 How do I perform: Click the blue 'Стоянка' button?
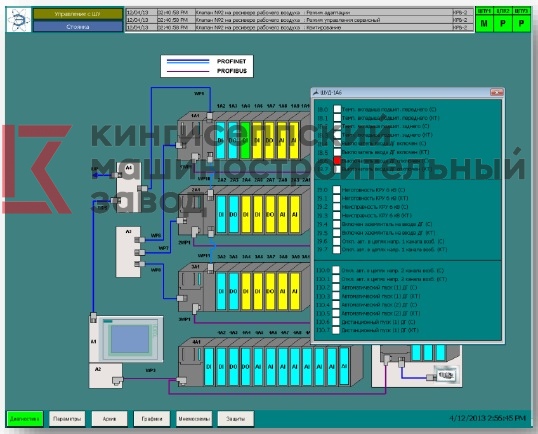78,26
